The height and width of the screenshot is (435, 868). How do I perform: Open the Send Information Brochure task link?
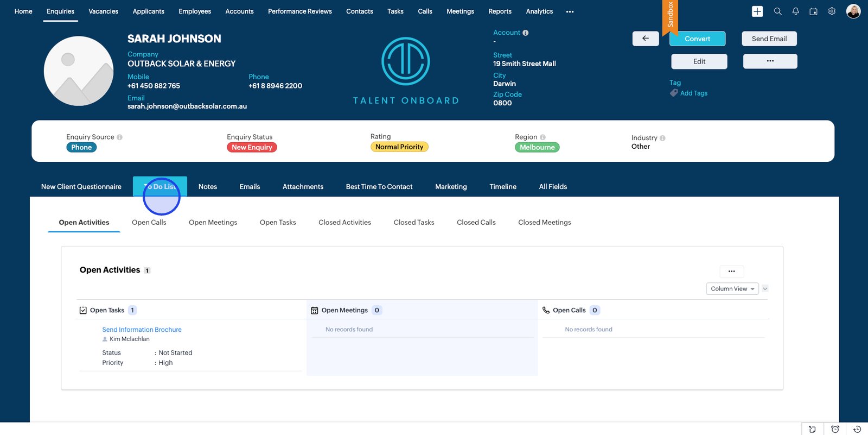142,330
